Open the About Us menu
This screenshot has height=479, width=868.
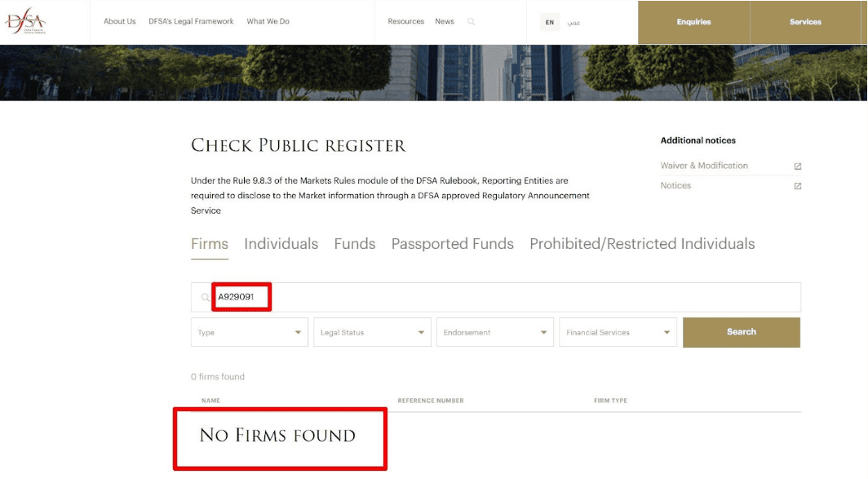[x=119, y=21]
